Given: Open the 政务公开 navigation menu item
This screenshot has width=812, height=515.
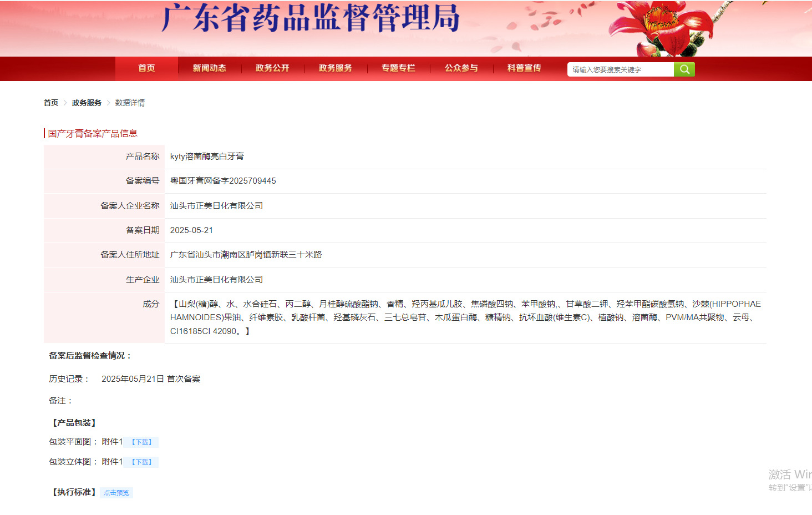Looking at the screenshot, I should [272, 68].
